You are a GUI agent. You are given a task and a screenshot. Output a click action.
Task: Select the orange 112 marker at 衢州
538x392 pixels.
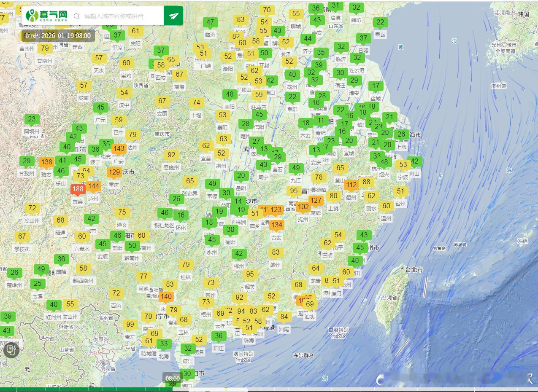(x=351, y=185)
